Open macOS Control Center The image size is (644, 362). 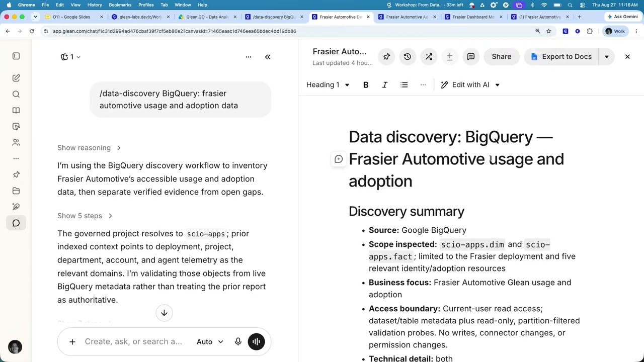tap(583, 5)
